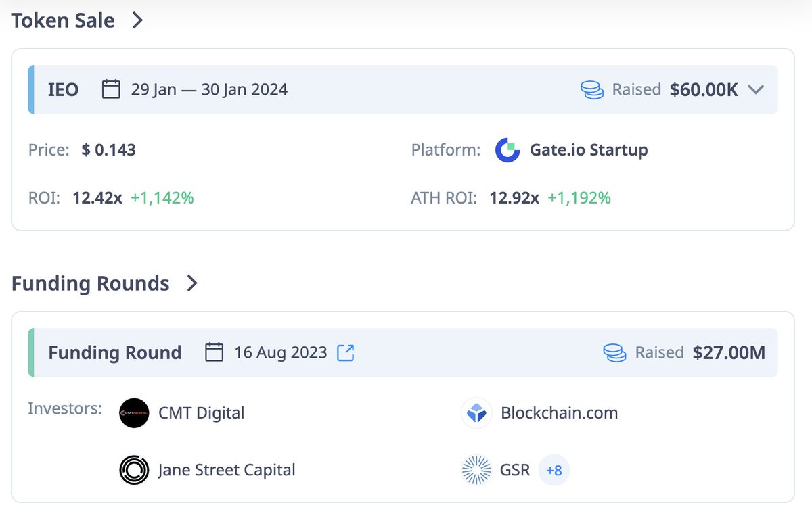This screenshot has width=812, height=522.
Task: Click the coins icon next to Raised $60.00K
Action: [x=592, y=89]
